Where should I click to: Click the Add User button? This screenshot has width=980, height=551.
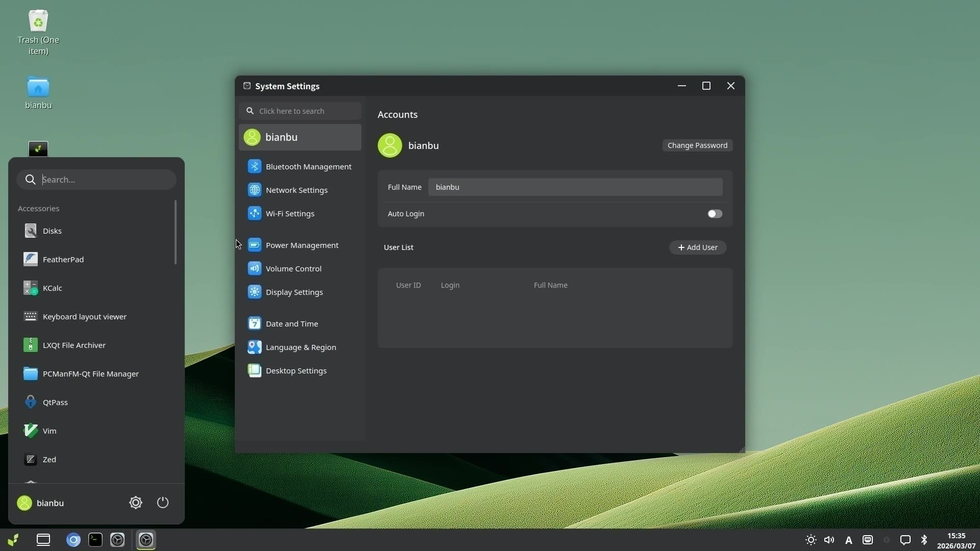point(697,247)
